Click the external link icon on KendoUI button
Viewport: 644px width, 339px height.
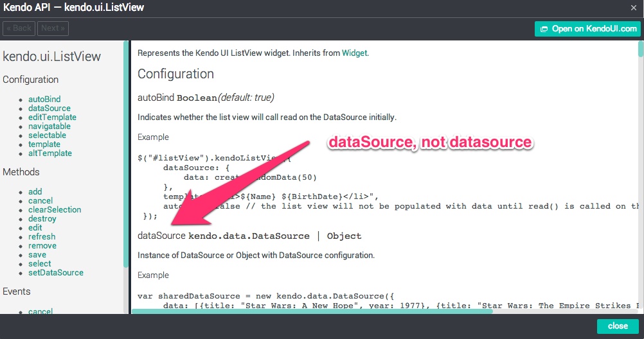(x=544, y=29)
